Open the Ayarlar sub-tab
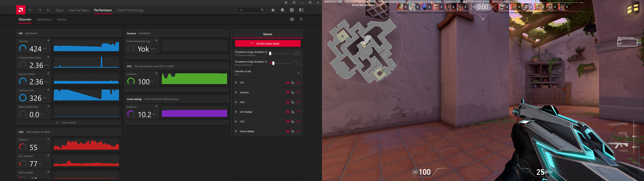The height and width of the screenshot is (181, 644). coord(61,19)
